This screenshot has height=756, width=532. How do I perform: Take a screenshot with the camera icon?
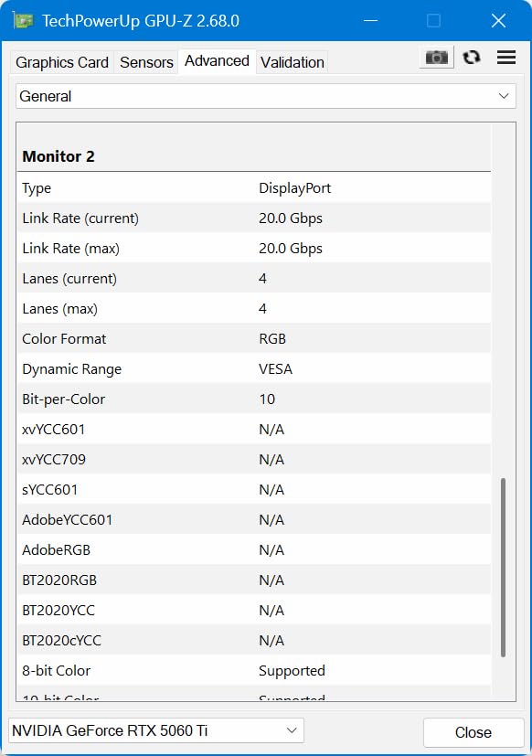(437, 58)
